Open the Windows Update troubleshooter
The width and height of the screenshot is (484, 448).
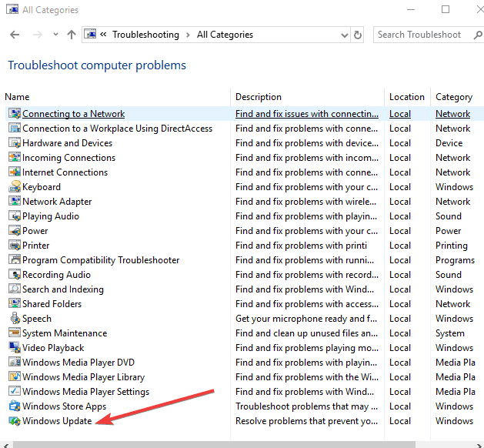57,421
